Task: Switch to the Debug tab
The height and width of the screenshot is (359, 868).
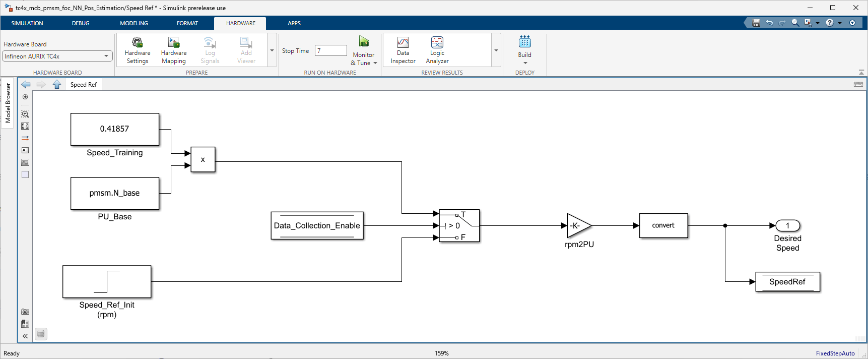Action: click(x=81, y=23)
